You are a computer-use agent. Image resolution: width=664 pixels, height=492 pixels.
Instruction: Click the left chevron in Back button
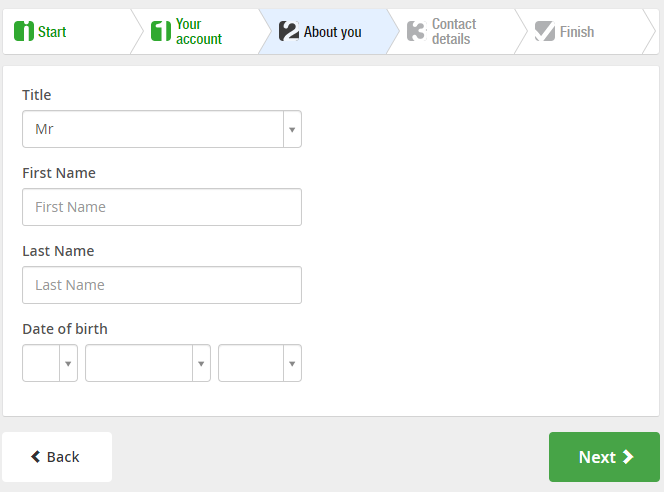[x=36, y=456]
